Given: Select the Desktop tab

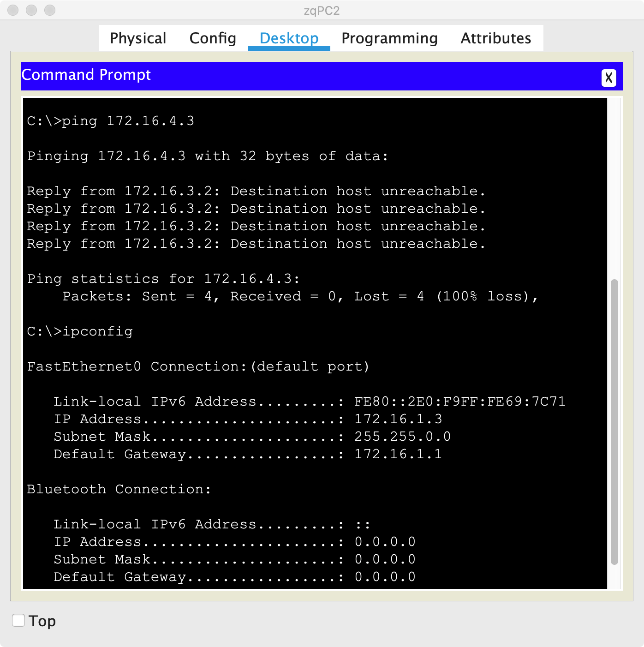Looking at the screenshot, I should (289, 38).
